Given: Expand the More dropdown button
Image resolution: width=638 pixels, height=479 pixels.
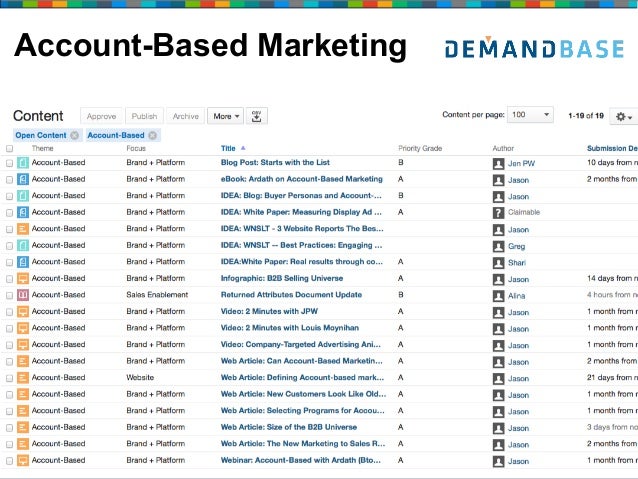Looking at the screenshot, I should pyautogui.click(x=226, y=116).
